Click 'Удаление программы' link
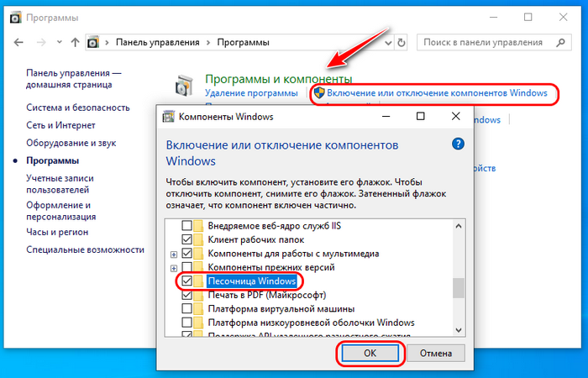Viewport: 588px width, 378px height. (x=251, y=93)
